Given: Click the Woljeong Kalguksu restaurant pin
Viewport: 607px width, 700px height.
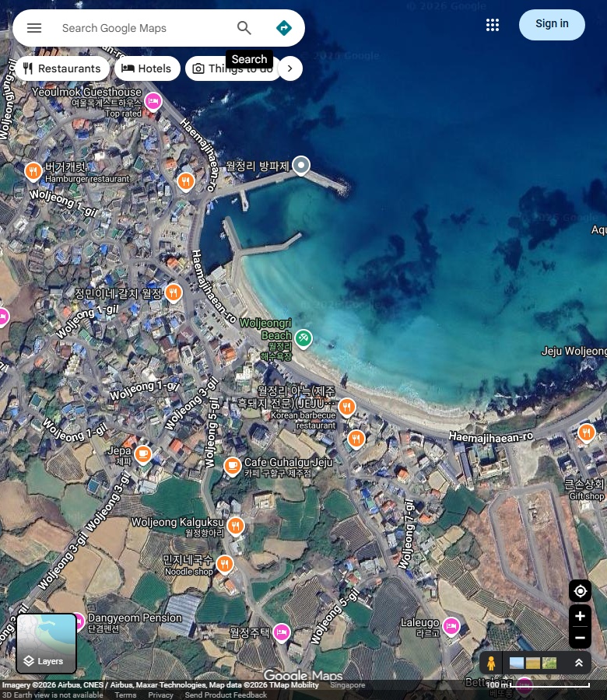Looking at the screenshot, I should point(235,527).
